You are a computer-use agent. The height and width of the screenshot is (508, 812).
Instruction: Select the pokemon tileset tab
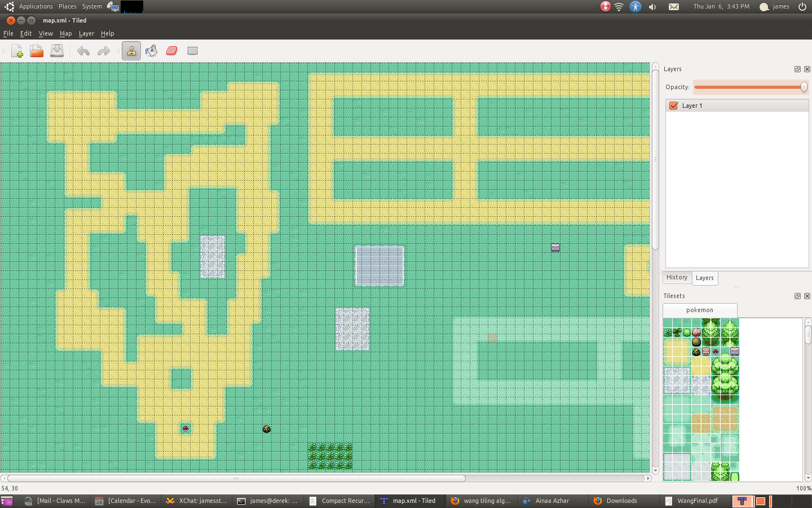pos(699,310)
